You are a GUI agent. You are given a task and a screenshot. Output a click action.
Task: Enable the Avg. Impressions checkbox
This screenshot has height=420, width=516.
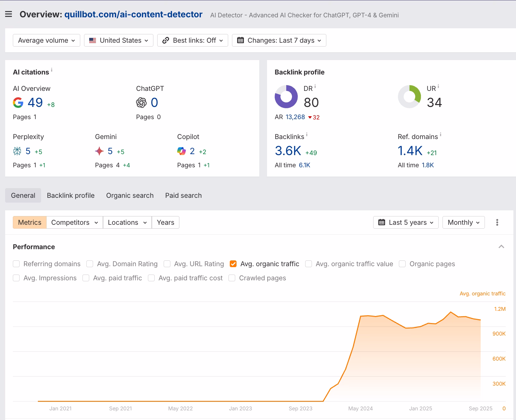click(x=16, y=278)
